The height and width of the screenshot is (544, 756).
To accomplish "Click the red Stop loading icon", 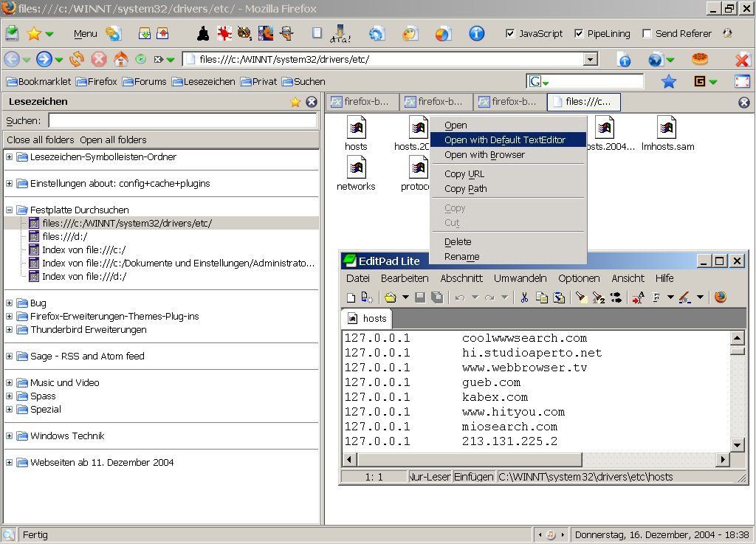I will 99,59.
